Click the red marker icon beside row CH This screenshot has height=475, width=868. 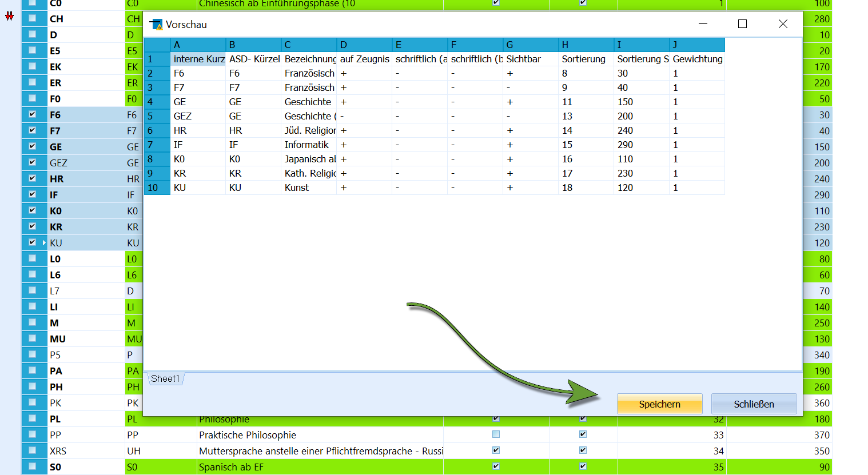(x=10, y=17)
